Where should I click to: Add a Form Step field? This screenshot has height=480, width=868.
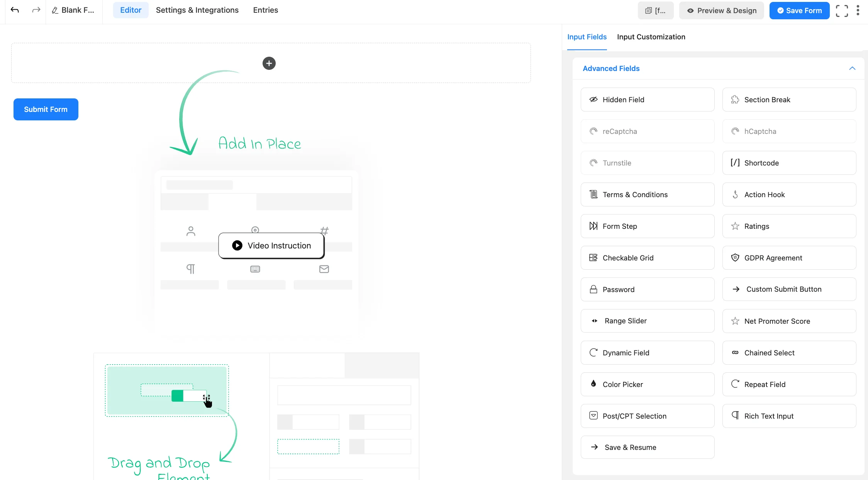coord(648,226)
